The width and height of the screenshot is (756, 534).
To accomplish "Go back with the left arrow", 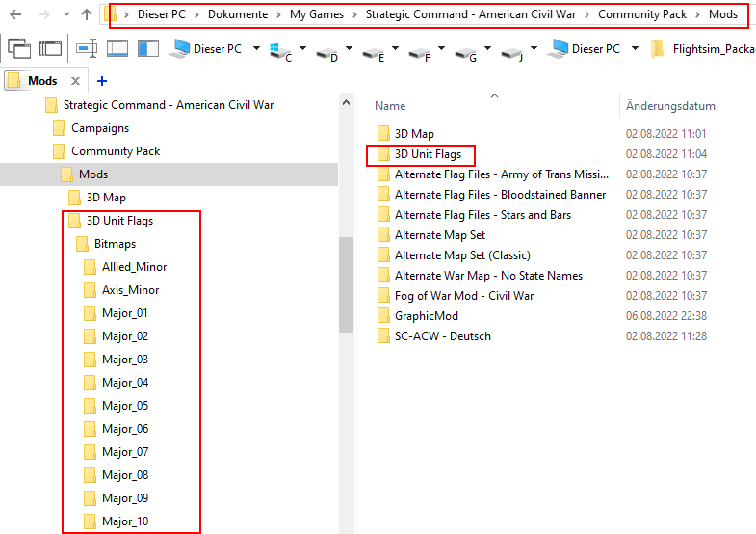I will click(15, 14).
